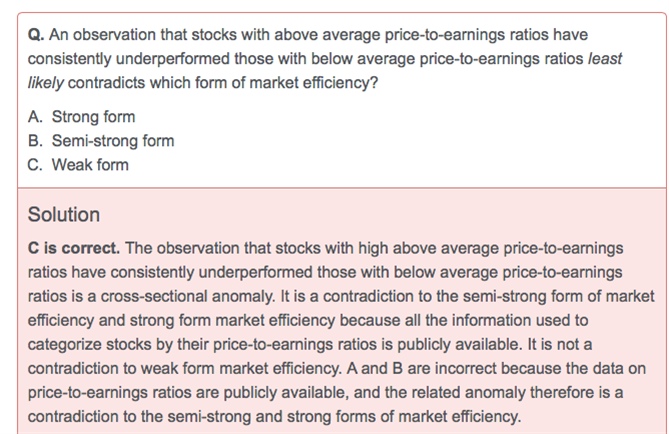
Task: Click the letter C. before Weak form
Action: (x=35, y=165)
